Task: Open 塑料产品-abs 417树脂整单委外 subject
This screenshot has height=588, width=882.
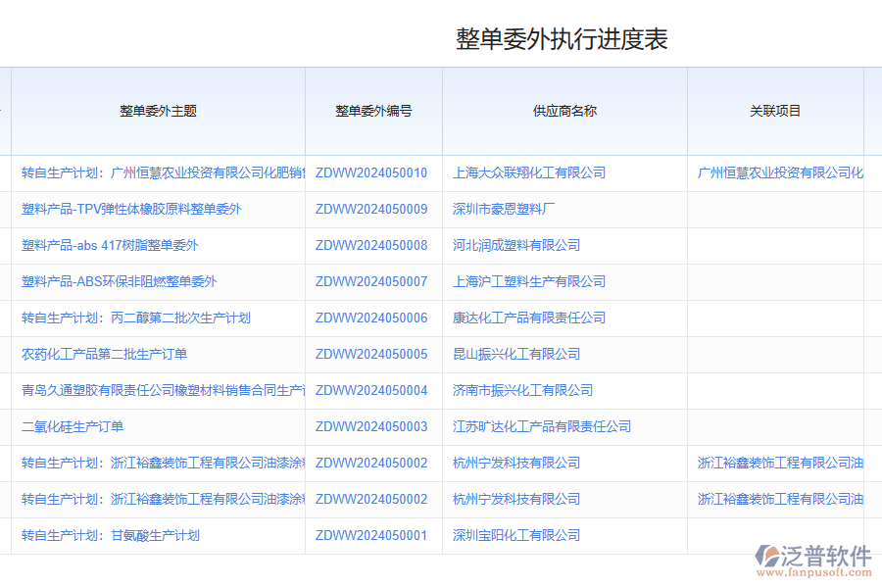Action: coord(111,246)
